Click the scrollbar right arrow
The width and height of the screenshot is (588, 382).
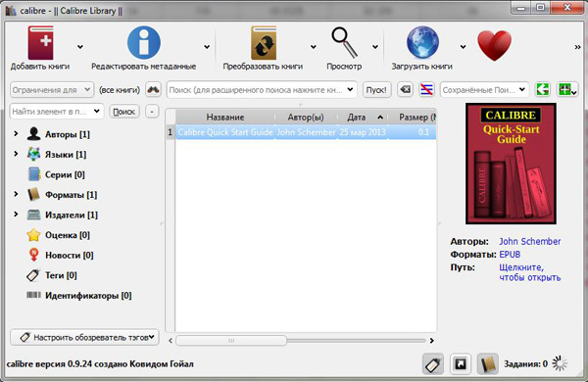pyautogui.click(x=431, y=341)
